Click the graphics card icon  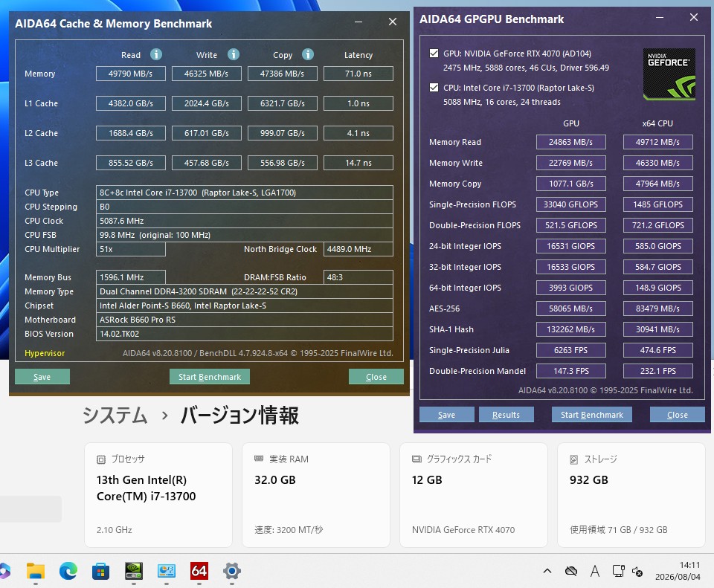click(416, 459)
